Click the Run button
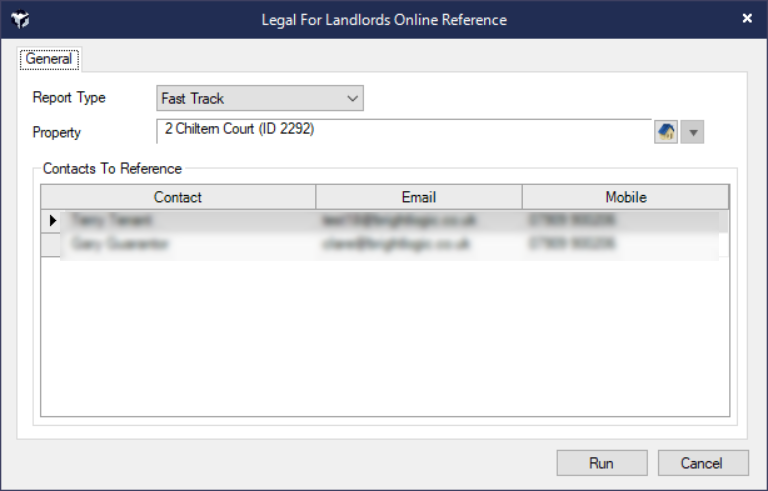 pos(601,463)
